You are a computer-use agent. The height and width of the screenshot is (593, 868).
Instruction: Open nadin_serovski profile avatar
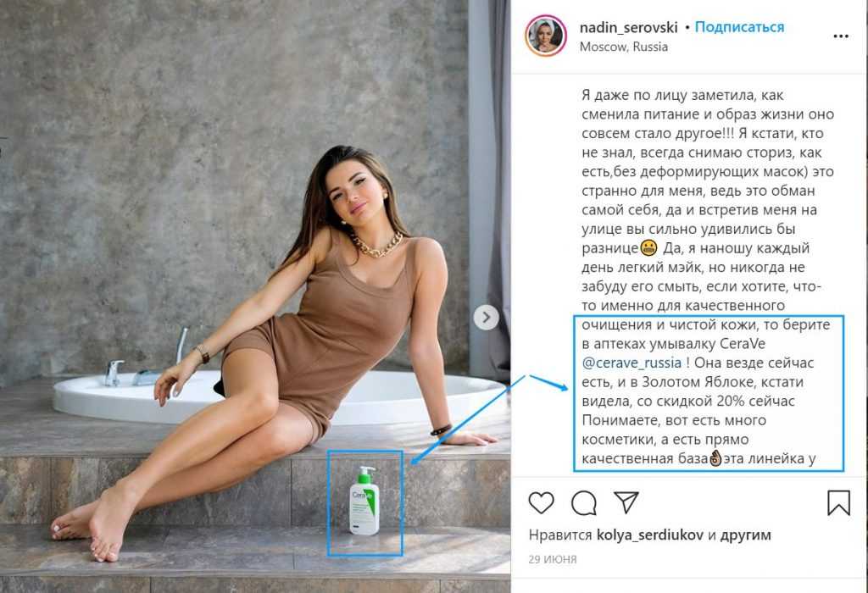pos(545,36)
